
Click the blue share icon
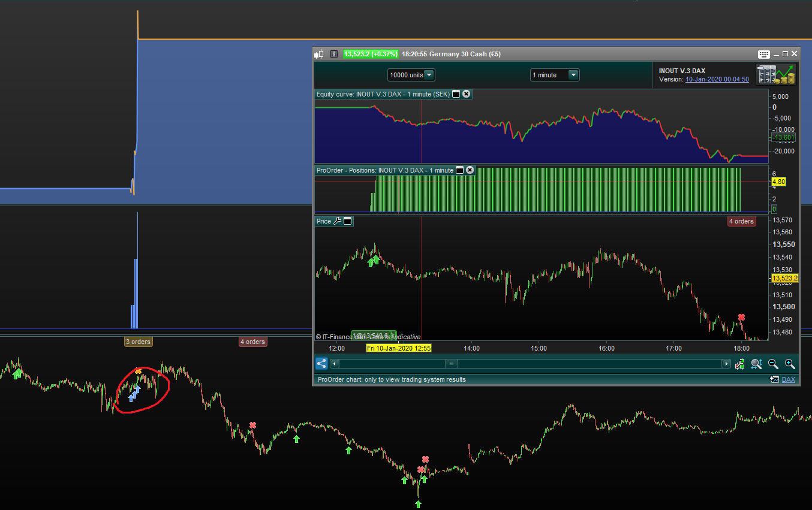click(321, 363)
